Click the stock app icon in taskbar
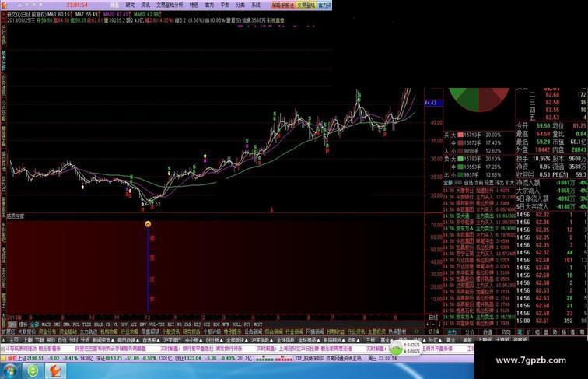 tap(55, 371)
